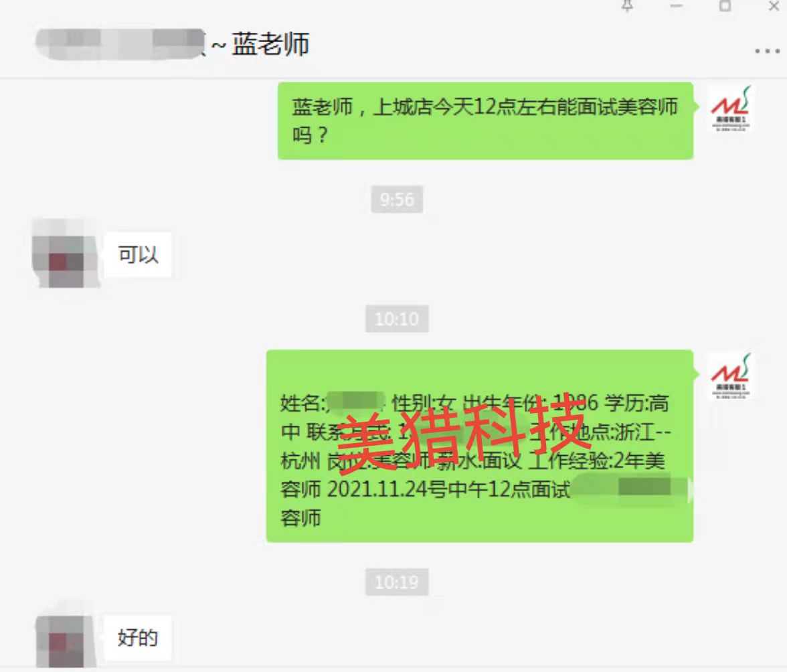Screen dimensions: 787x672
Task: Click the chat title 蓝老师
Action: point(270,44)
